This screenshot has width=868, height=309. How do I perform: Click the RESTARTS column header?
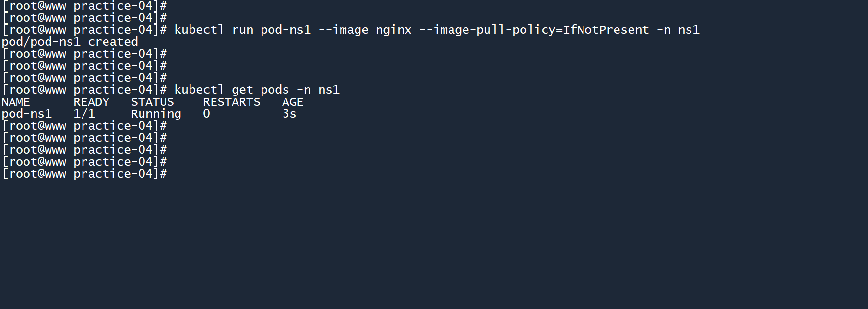(231, 102)
